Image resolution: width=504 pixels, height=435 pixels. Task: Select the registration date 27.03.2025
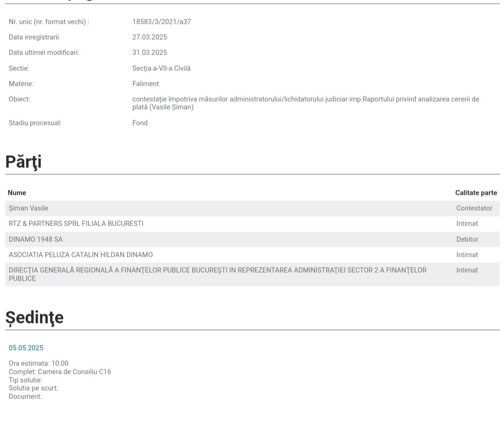coord(149,37)
